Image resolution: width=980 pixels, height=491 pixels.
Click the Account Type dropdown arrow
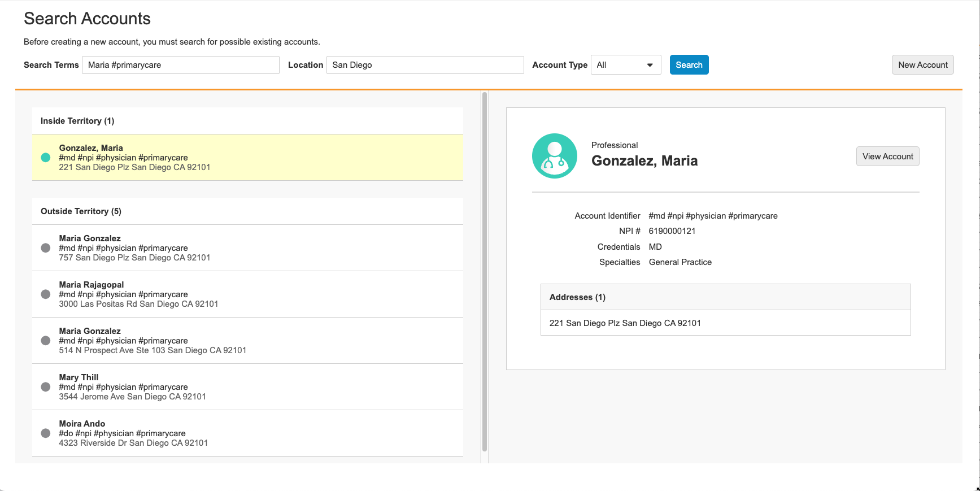[x=650, y=65]
